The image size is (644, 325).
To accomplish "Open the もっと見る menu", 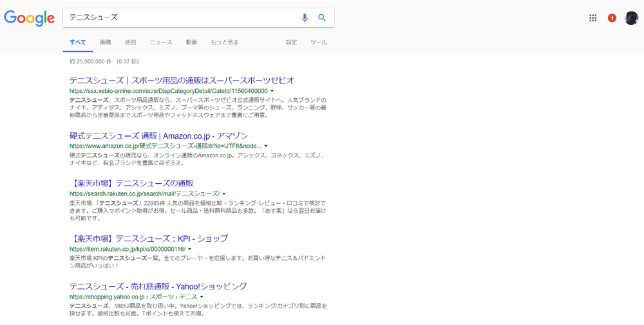I will pyautogui.click(x=225, y=43).
